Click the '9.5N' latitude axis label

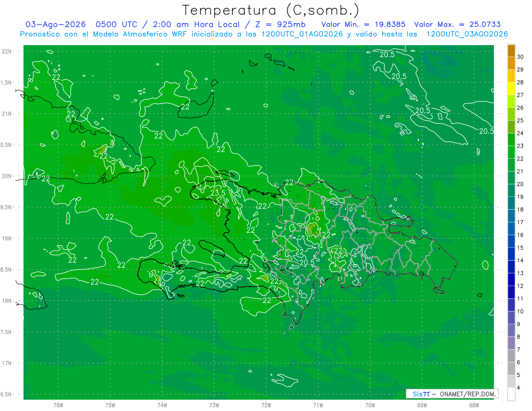click(7, 207)
